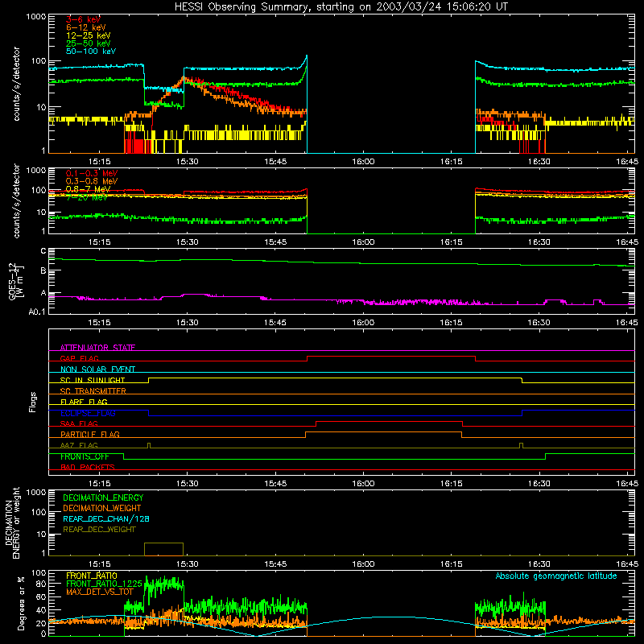The image size is (644, 644).
Task: Select the 6-12 keV legend label
Action: 86,27
